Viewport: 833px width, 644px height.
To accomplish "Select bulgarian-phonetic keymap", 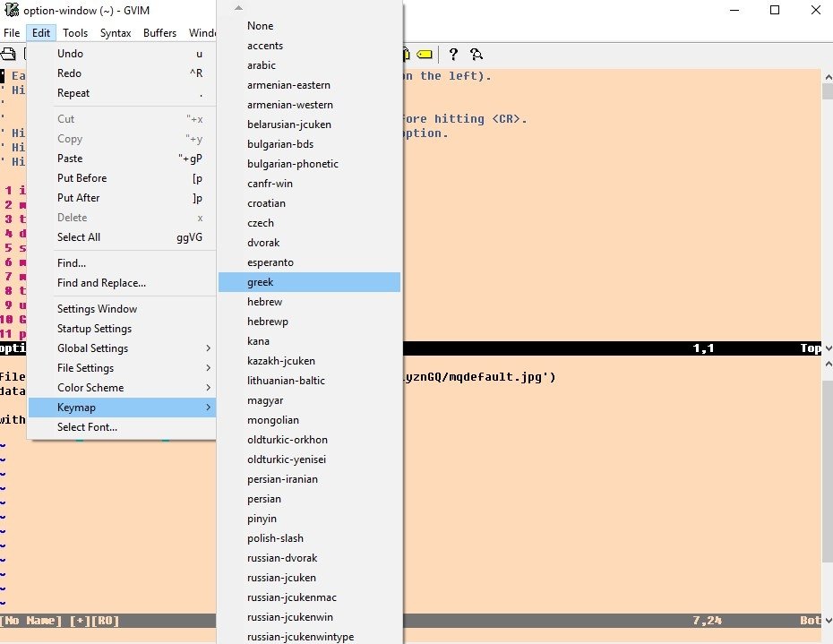I will pyautogui.click(x=309, y=164).
